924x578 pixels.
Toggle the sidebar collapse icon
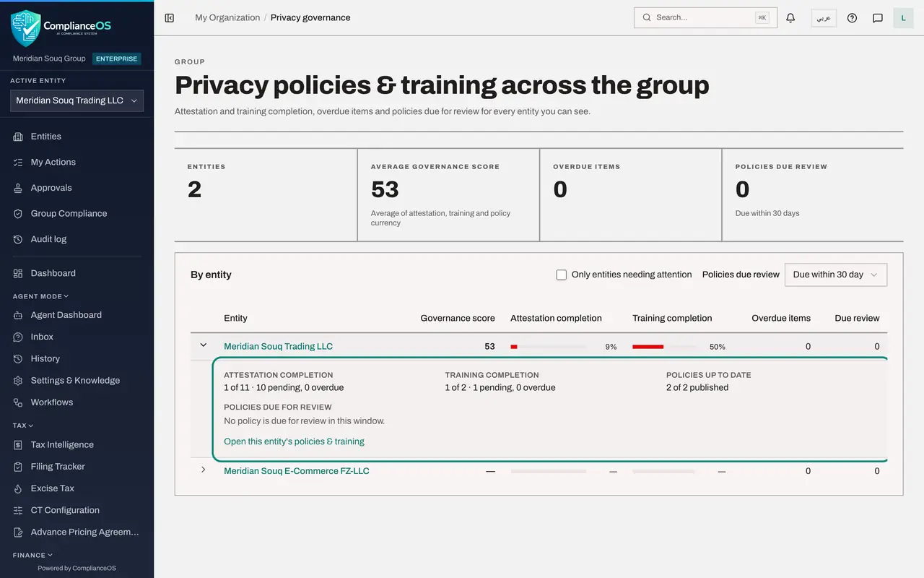170,18
